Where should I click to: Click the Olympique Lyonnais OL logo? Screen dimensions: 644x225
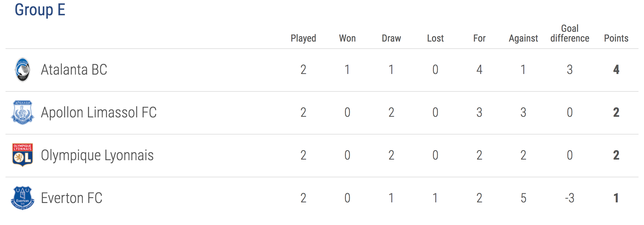point(23,155)
